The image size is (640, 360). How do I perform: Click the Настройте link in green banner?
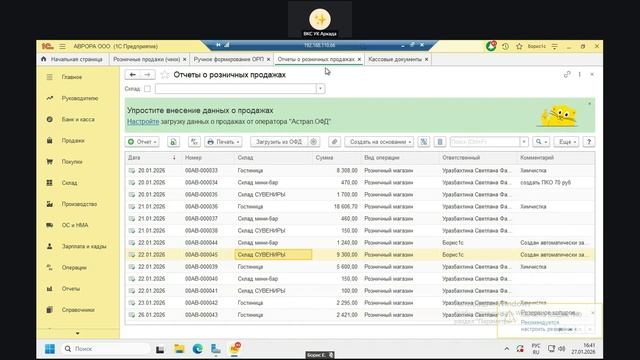pos(143,122)
